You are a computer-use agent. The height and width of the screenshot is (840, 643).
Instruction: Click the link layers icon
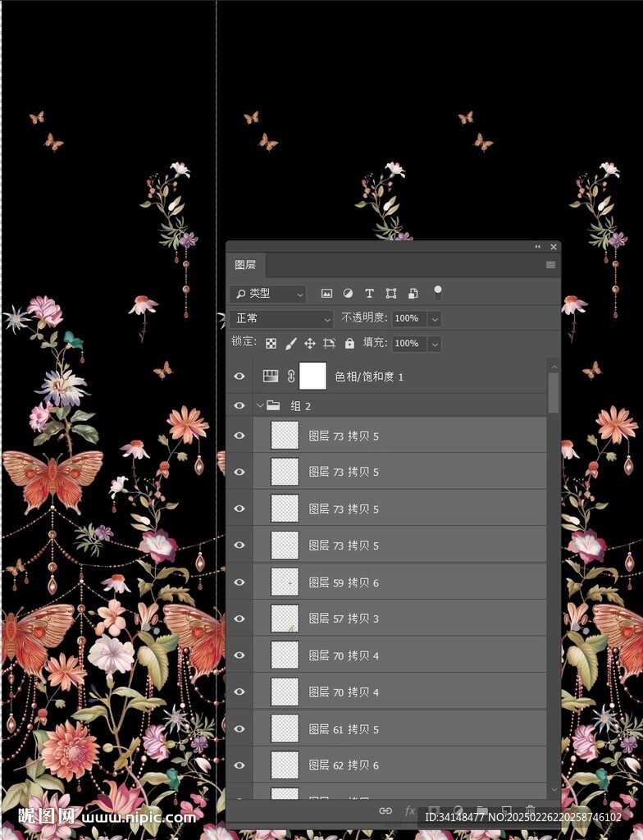[385, 810]
